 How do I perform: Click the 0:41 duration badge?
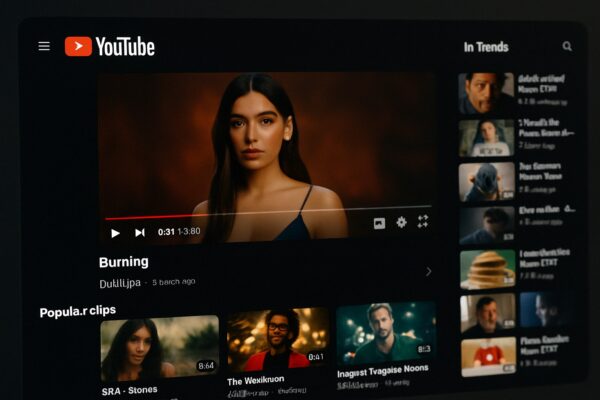pos(316,357)
